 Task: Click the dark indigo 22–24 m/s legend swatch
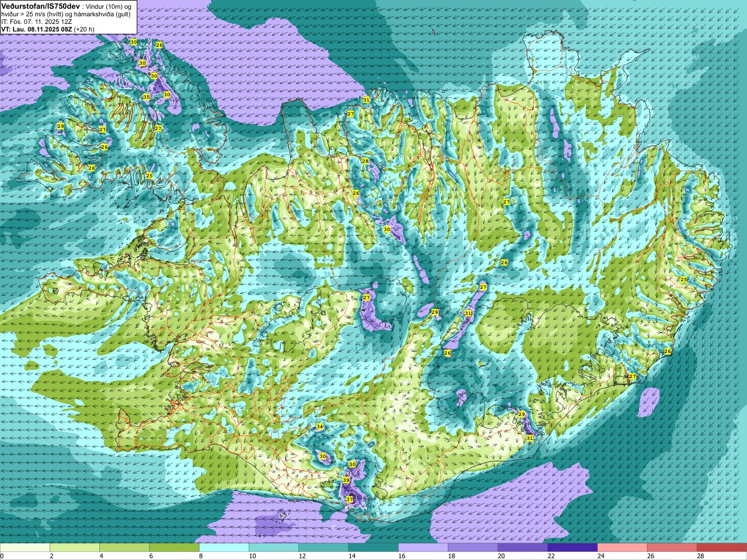click(x=573, y=548)
